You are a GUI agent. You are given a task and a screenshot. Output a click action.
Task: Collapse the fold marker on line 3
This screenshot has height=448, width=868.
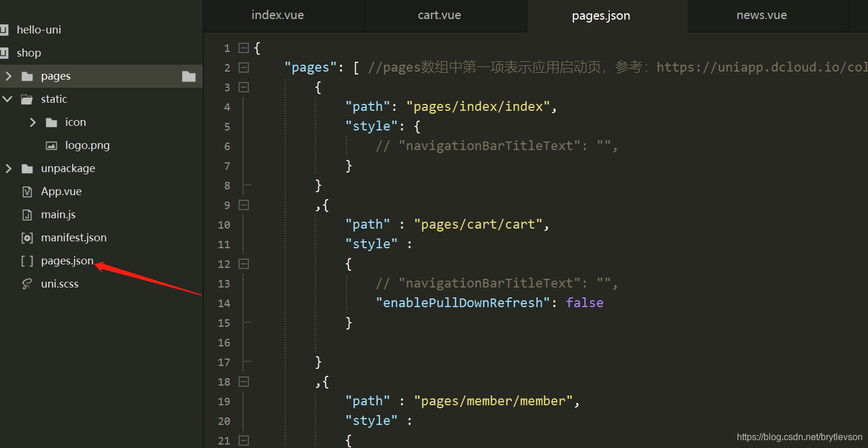click(x=244, y=87)
